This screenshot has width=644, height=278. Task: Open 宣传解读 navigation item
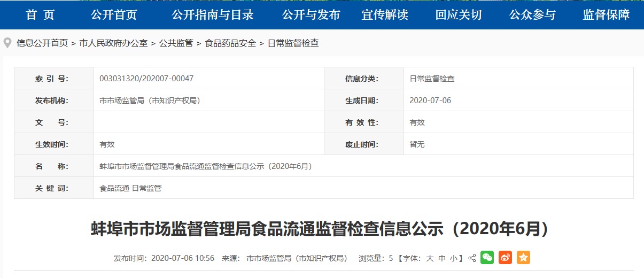click(x=385, y=15)
